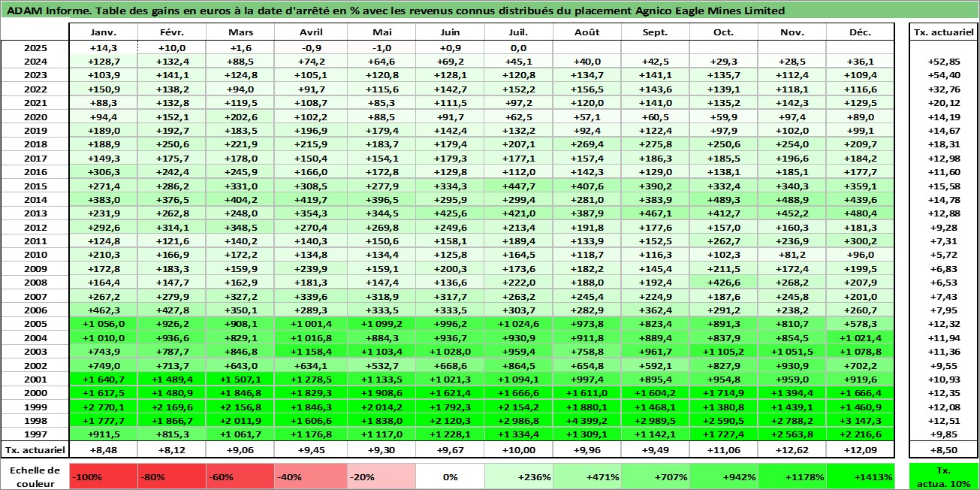Click the +300,2 cell in 2011 Déc.

[861, 241]
